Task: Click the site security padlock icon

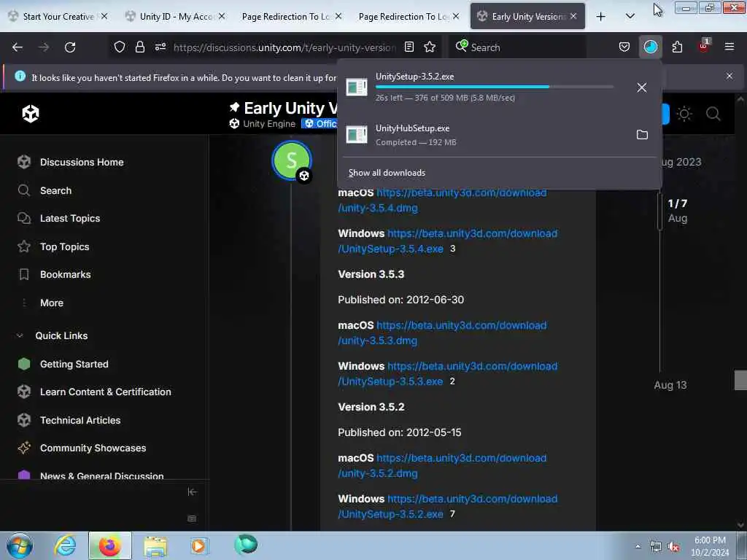Action: click(x=139, y=47)
